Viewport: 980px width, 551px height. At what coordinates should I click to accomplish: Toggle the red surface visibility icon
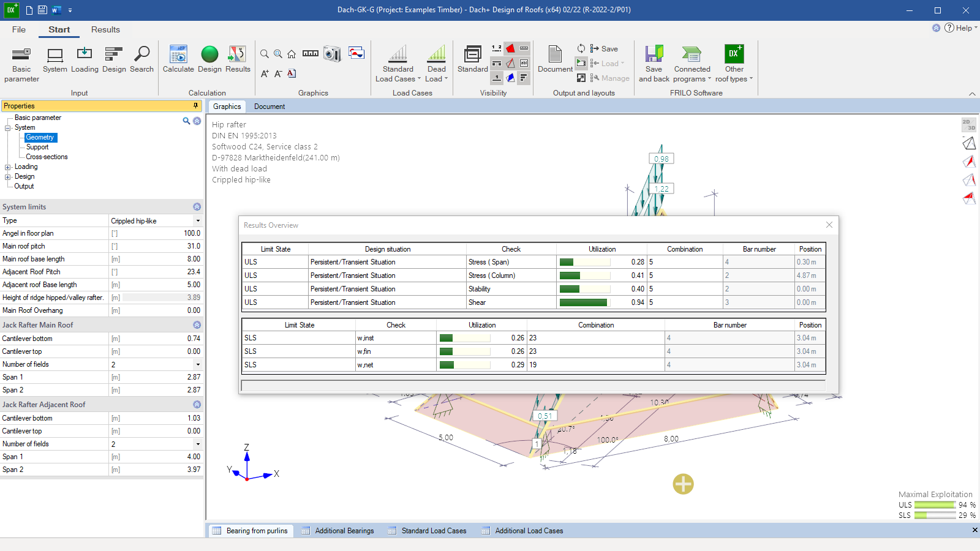click(510, 48)
